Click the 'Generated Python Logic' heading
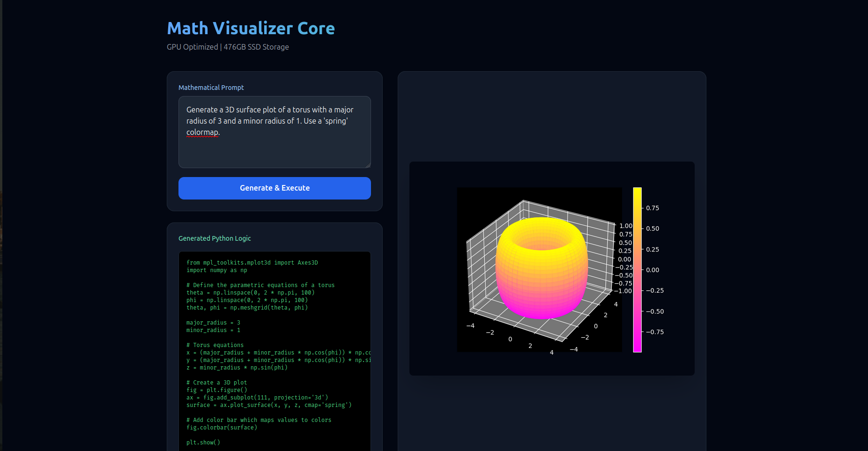 [214, 238]
